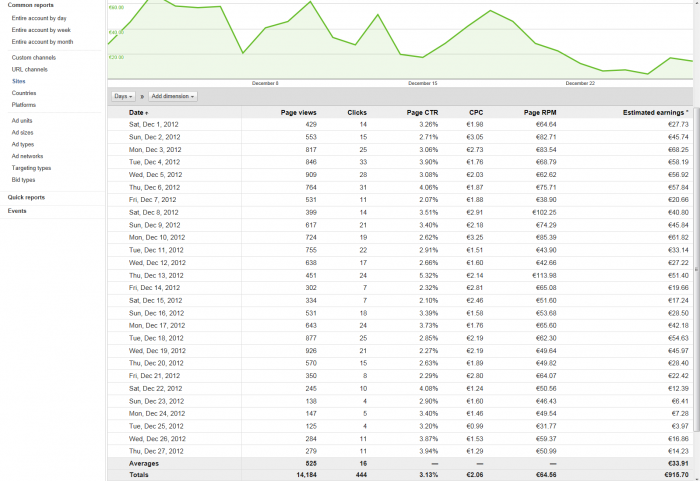Click the Sat, Dec 8, 2012 date cell
Screen dimensions: 700x481
[x=154, y=213]
